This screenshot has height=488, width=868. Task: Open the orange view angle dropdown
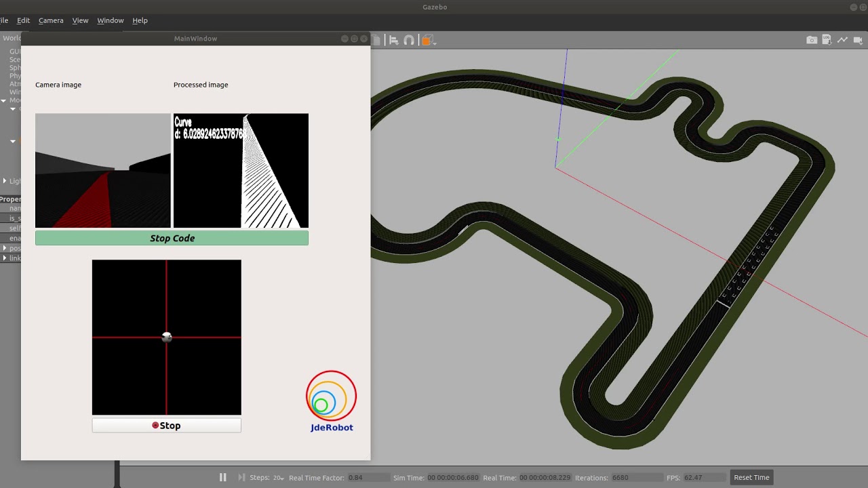coord(429,40)
